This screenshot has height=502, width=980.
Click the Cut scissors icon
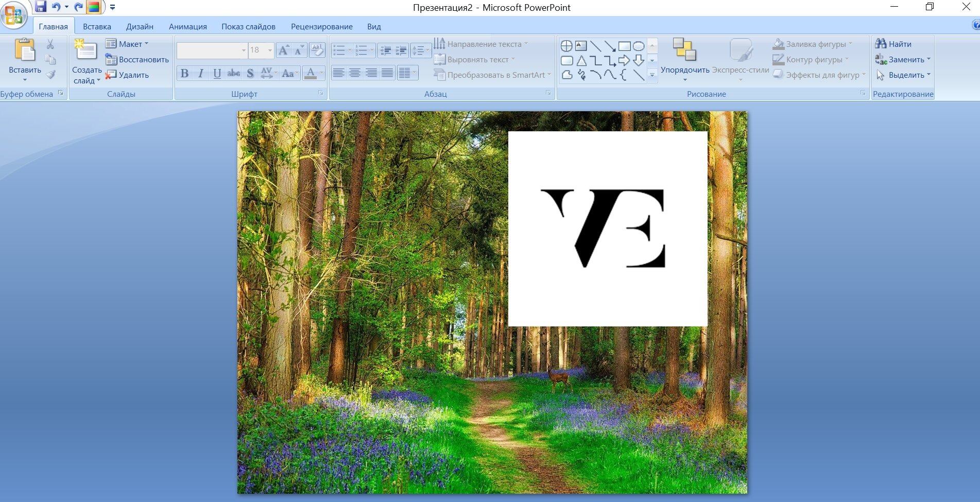tap(50, 44)
